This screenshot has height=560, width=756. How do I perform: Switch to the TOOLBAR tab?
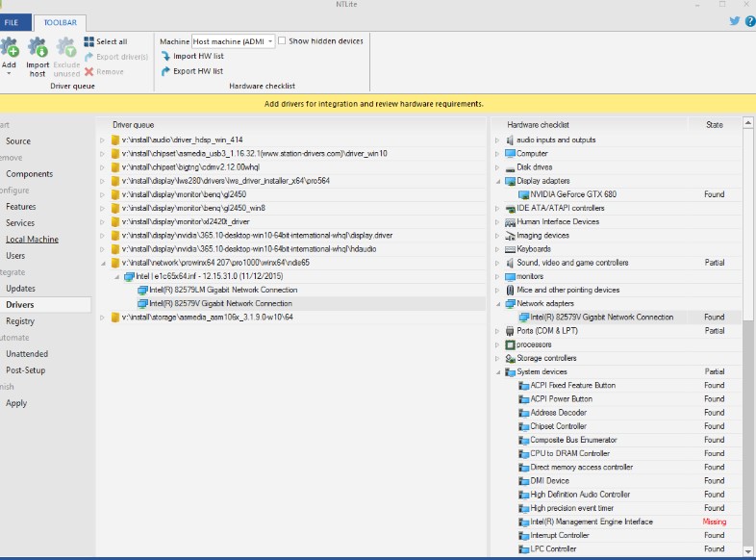tap(62, 22)
